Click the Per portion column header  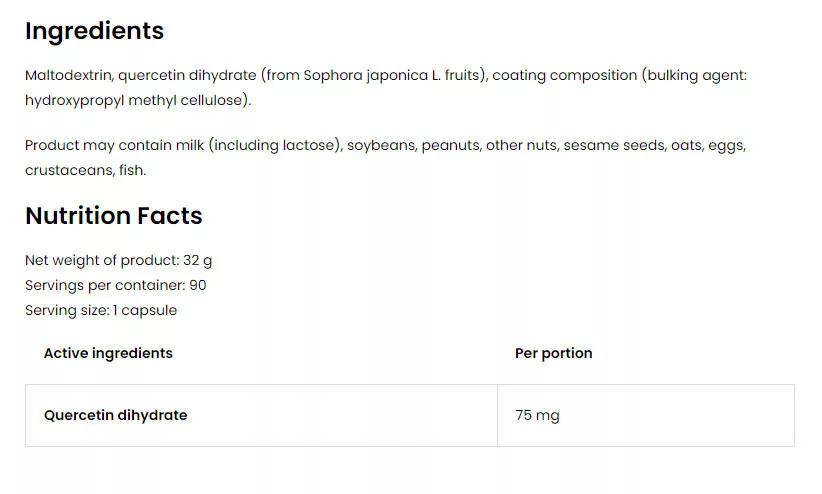tap(554, 353)
